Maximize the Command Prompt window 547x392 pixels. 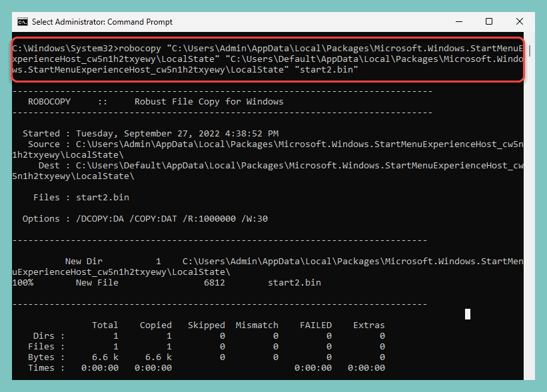(x=489, y=21)
